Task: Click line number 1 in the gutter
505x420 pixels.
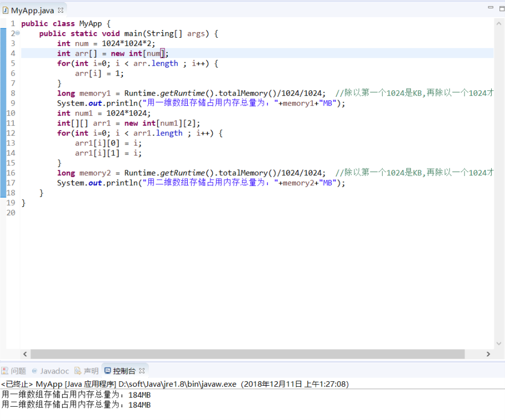Action: point(13,23)
